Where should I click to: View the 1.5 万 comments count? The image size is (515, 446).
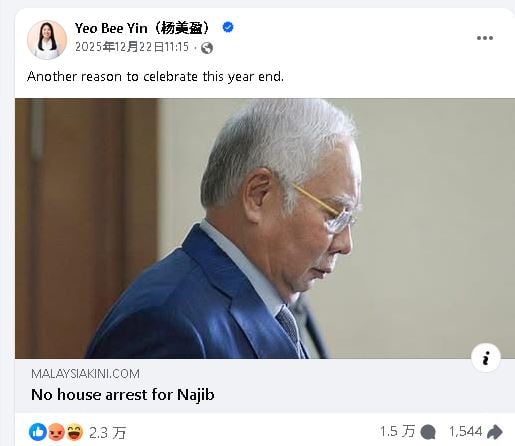[397, 431]
